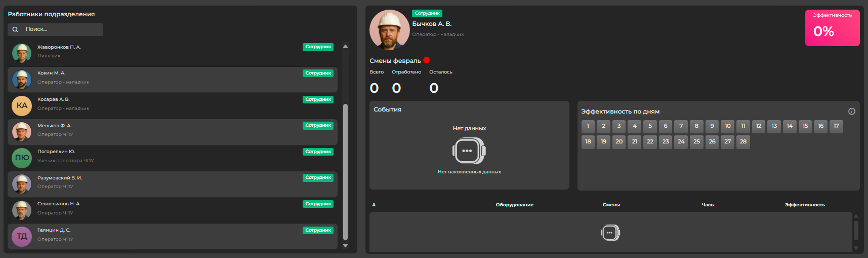
Task: Click Бычков А. В. profile photo
Action: 389,29
